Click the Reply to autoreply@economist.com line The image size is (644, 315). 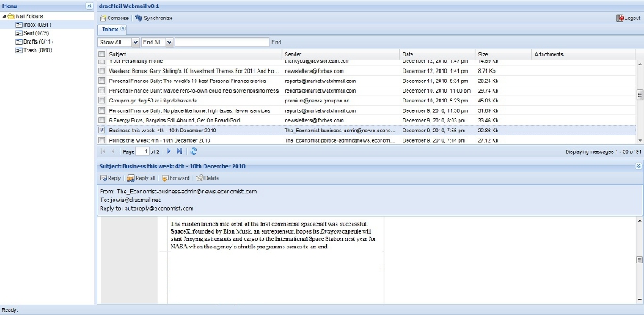click(147, 209)
